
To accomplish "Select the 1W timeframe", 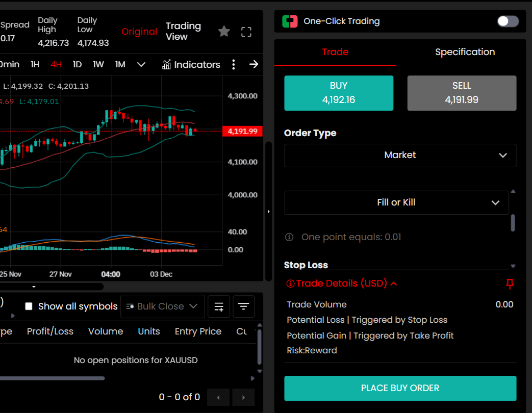I will (98, 64).
